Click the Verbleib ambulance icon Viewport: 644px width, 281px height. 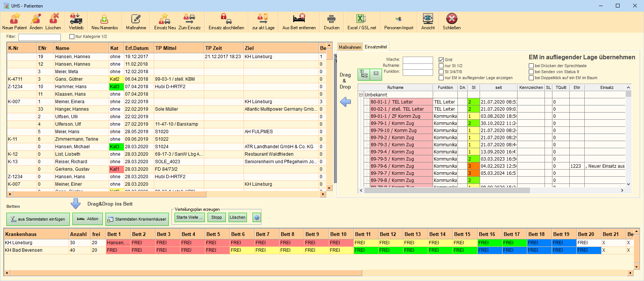[76, 21]
